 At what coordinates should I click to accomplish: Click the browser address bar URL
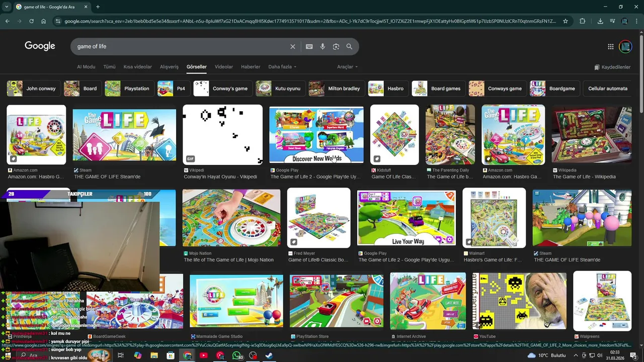tap(310, 21)
